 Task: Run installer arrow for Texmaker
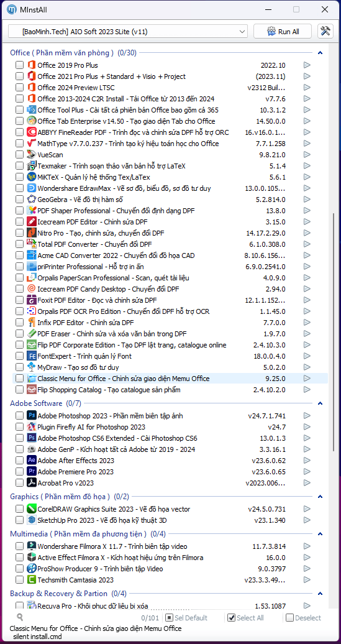pyautogui.click(x=307, y=166)
